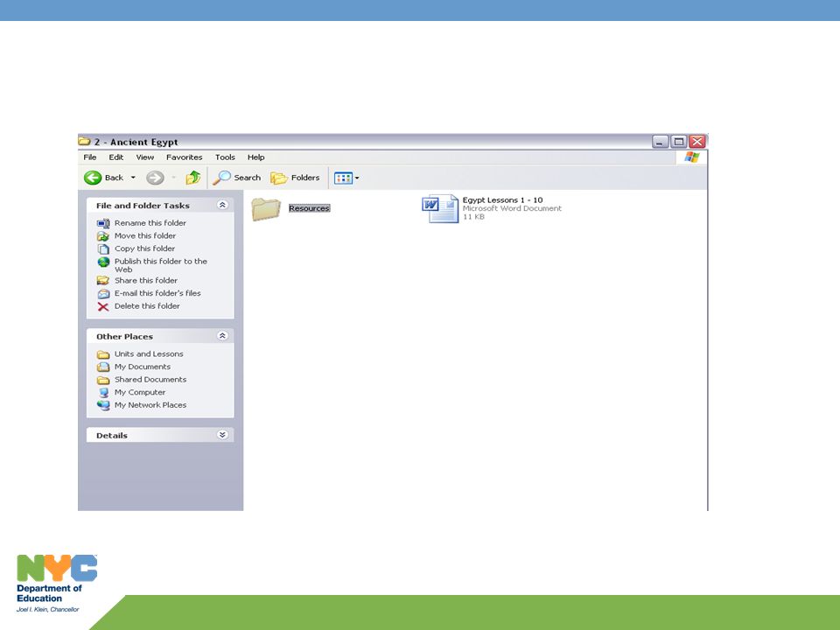This screenshot has width=840, height=630.
Task: Go to Shared Documents link
Action: coord(150,380)
